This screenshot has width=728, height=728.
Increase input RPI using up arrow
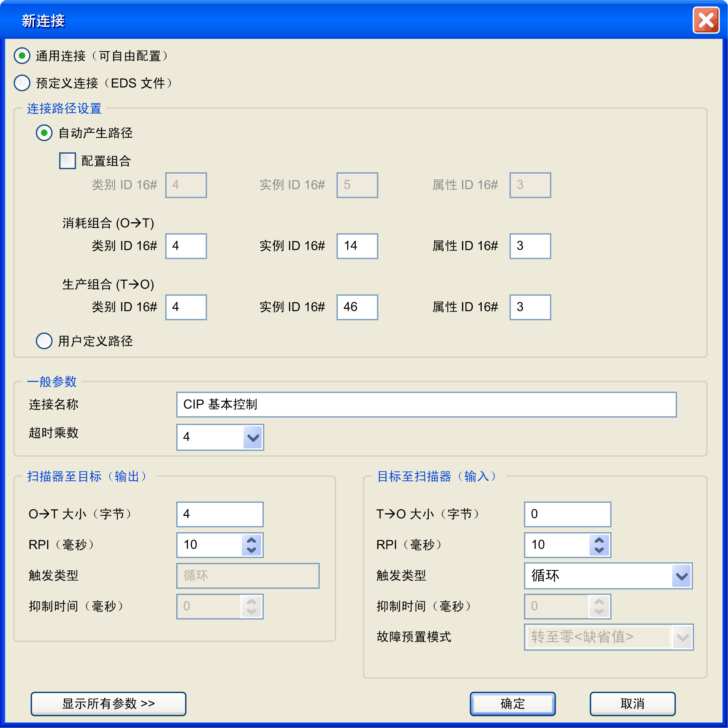599,540
